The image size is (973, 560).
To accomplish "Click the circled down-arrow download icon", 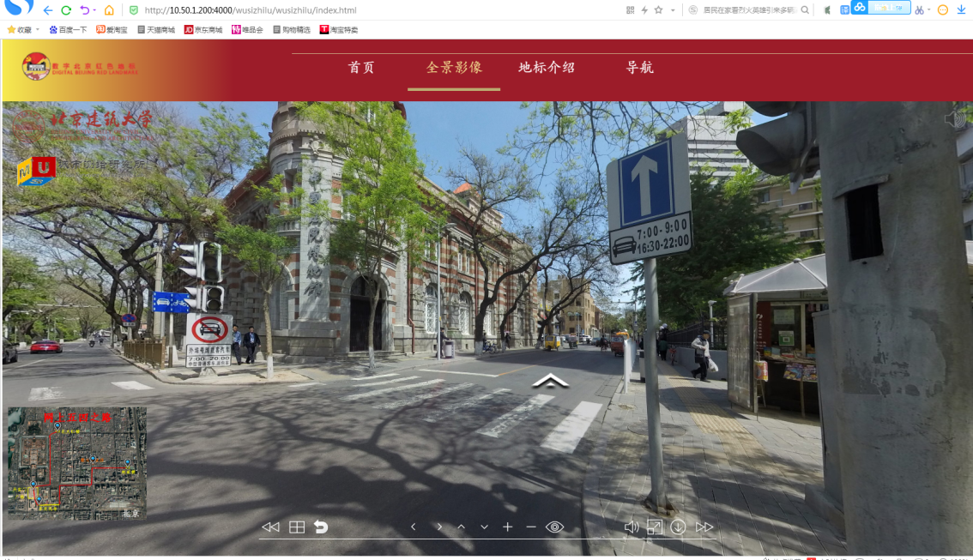I will click(678, 527).
